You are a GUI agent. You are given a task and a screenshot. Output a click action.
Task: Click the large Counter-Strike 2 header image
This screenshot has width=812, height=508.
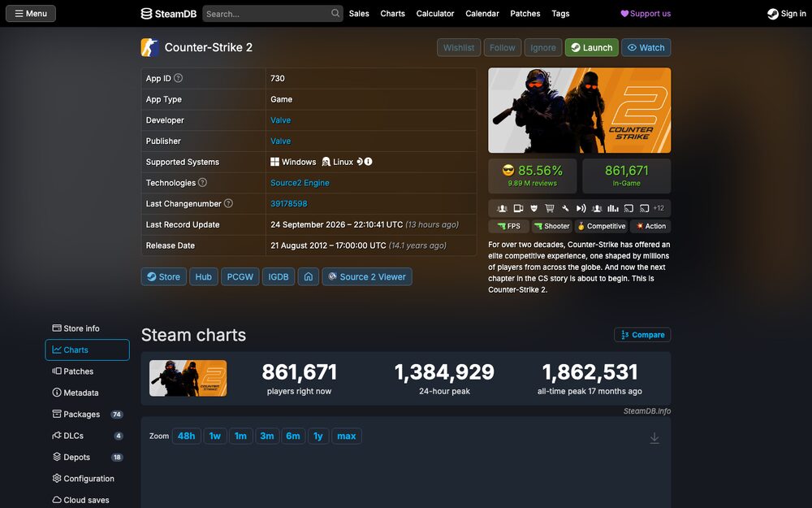point(580,111)
